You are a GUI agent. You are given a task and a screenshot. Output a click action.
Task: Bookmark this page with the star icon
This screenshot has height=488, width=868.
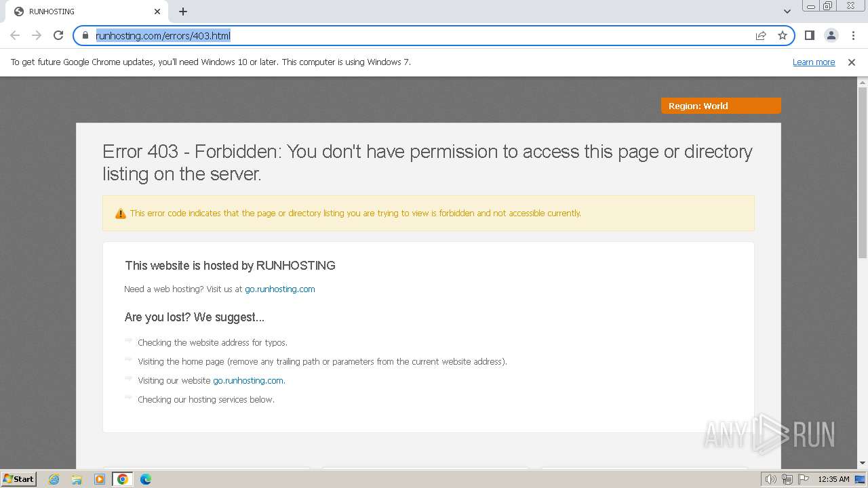pos(783,35)
